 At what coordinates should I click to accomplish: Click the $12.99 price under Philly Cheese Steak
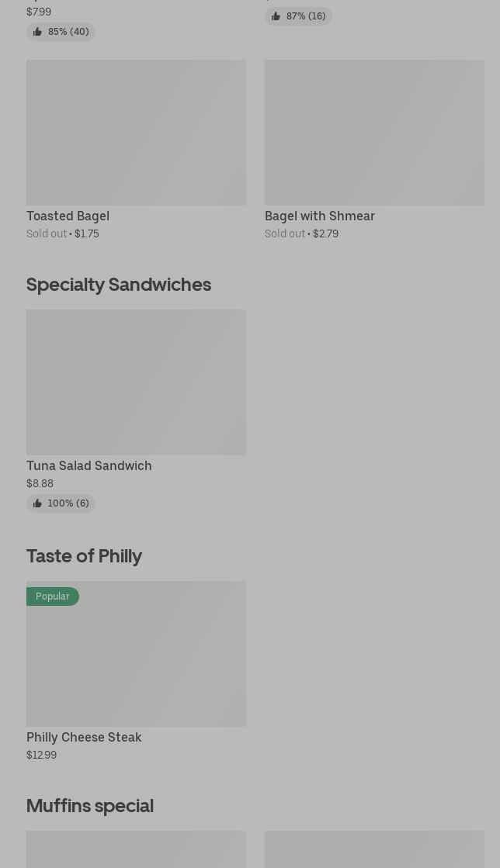coord(42,755)
